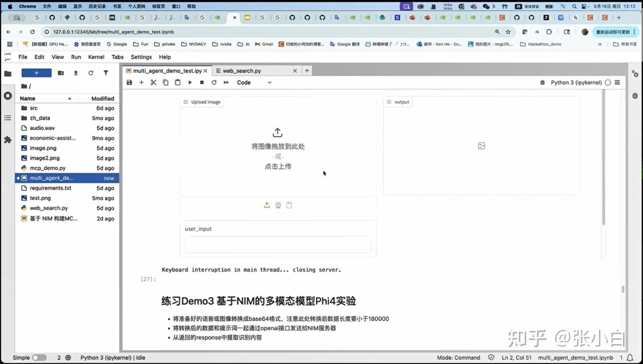
Task: Open the cell type Code dropdown
Action: click(x=254, y=83)
